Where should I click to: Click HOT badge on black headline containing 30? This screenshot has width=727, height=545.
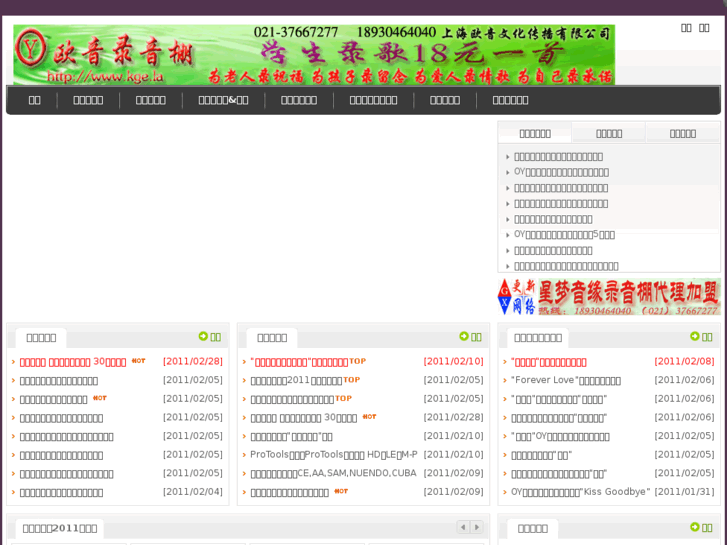coord(369,417)
